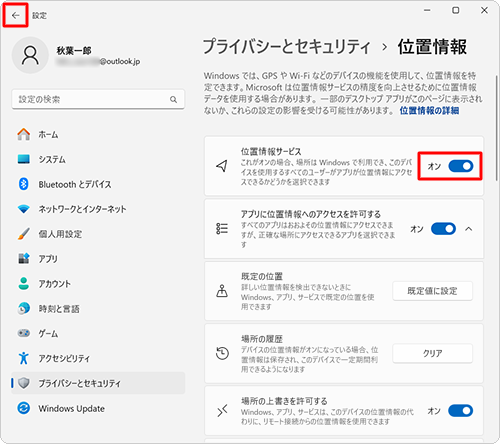This screenshot has width=500, height=444.
Task: Toggle アプリに位置情報へのアクセスを許可する switch
Action: 443,229
